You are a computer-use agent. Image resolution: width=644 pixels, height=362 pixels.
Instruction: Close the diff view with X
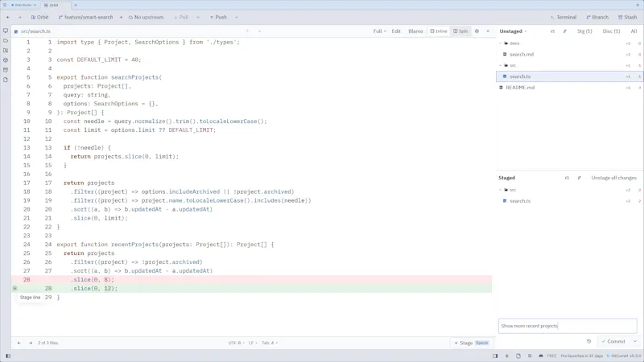point(488,31)
